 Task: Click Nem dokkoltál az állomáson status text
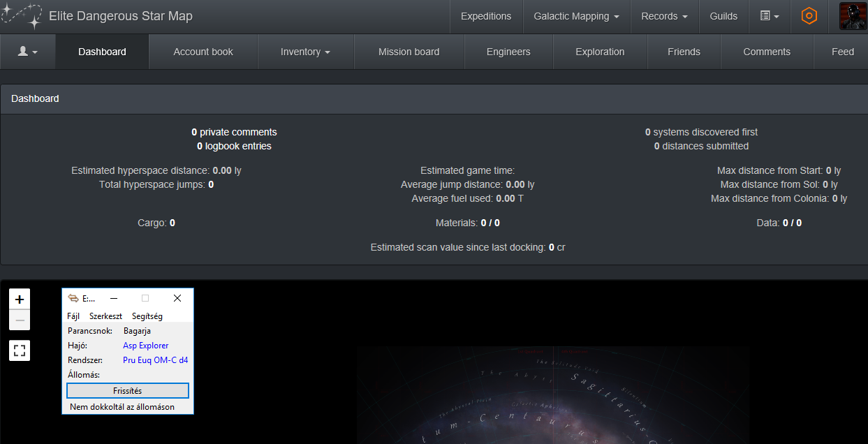coord(122,406)
